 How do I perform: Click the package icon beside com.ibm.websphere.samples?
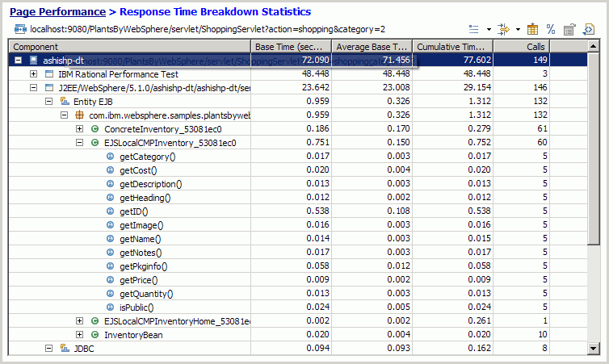(x=80, y=115)
